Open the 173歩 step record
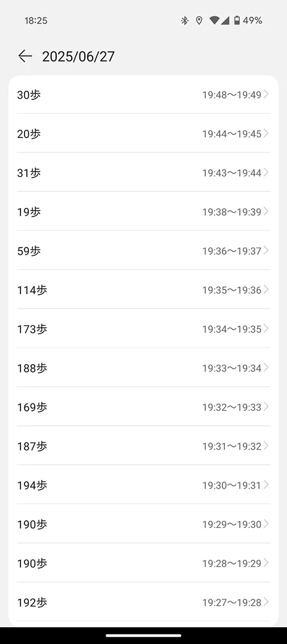 point(143,328)
